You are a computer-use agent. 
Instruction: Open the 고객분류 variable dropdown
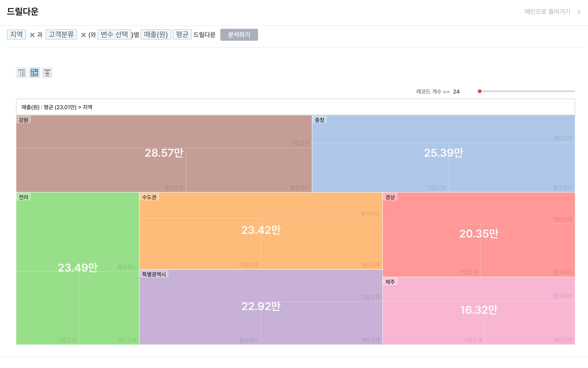pyautogui.click(x=61, y=34)
